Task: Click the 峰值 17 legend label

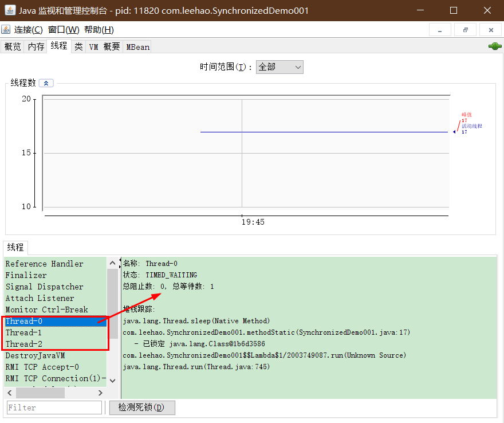Action: click(466, 117)
